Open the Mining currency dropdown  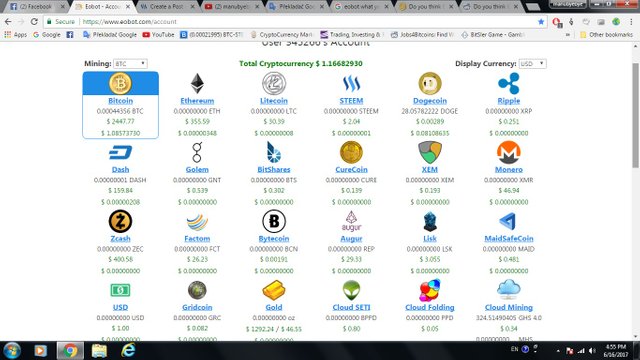pyautogui.click(x=130, y=64)
